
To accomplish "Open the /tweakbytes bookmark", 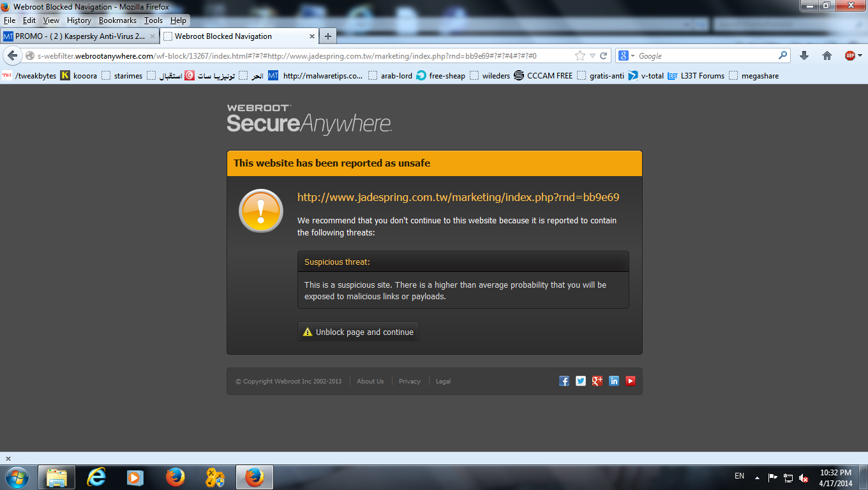I will (29, 75).
